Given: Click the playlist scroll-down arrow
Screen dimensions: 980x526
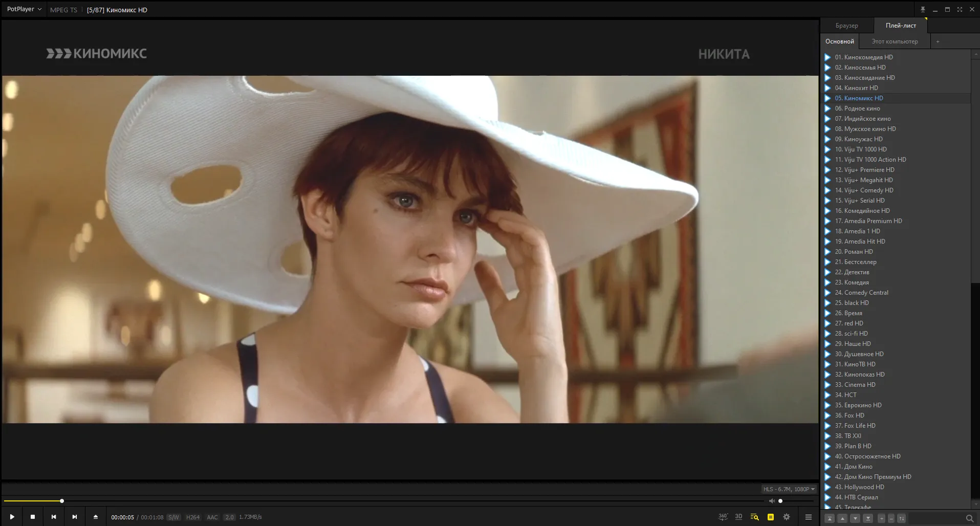Looking at the screenshot, I should point(975,504).
